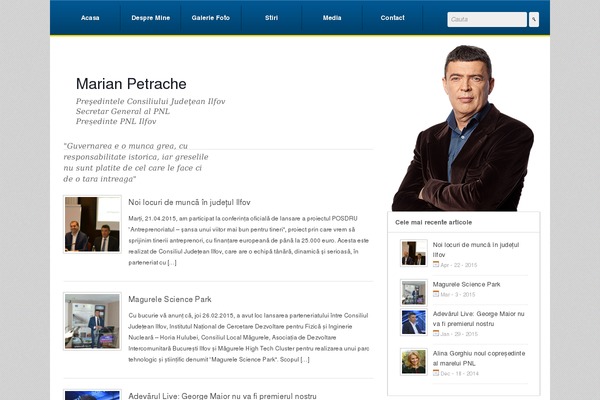Select the Stiri menu item
600x400 pixels.
(x=271, y=18)
